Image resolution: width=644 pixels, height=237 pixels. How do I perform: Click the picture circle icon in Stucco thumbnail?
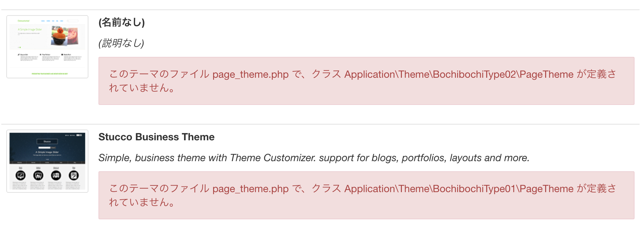38,175
